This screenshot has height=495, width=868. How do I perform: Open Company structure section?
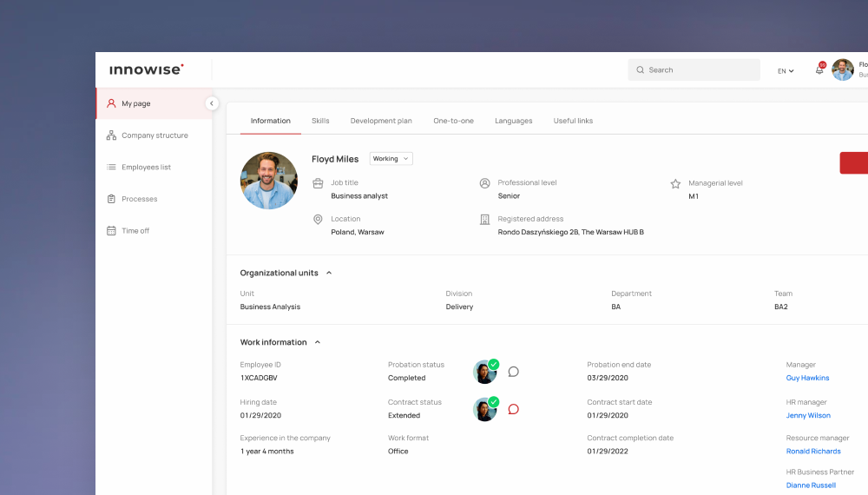tap(154, 135)
